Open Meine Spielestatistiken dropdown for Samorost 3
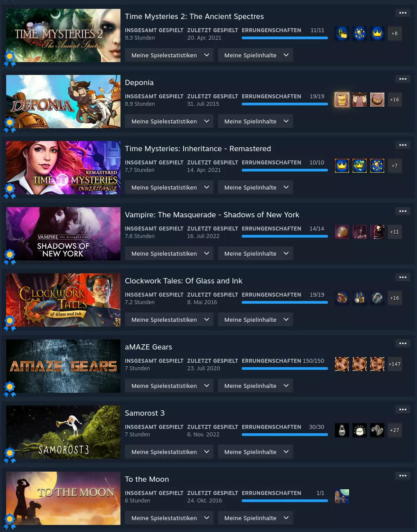The width and height of the screenshot is (417, 532). tap(169, 452)
